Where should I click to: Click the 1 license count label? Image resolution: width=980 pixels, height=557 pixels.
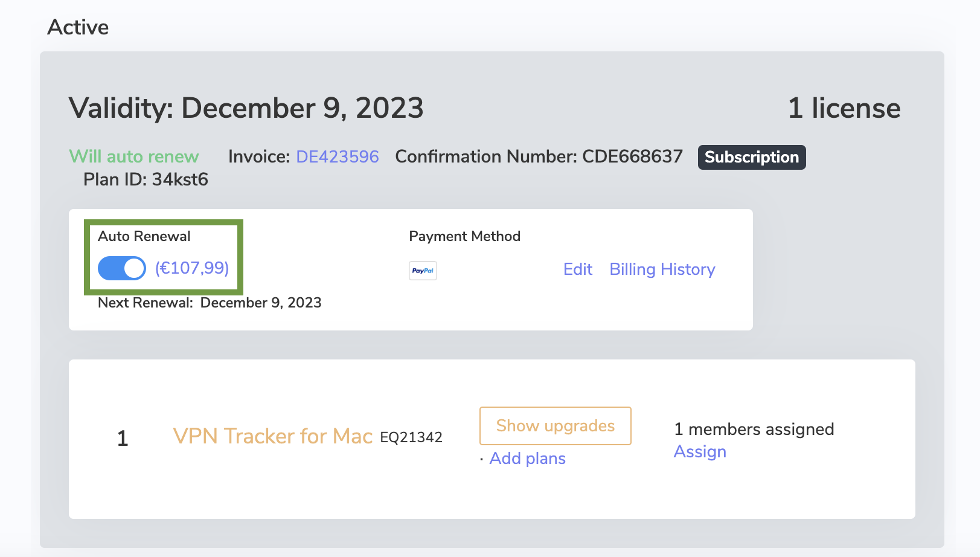[844, 109]
